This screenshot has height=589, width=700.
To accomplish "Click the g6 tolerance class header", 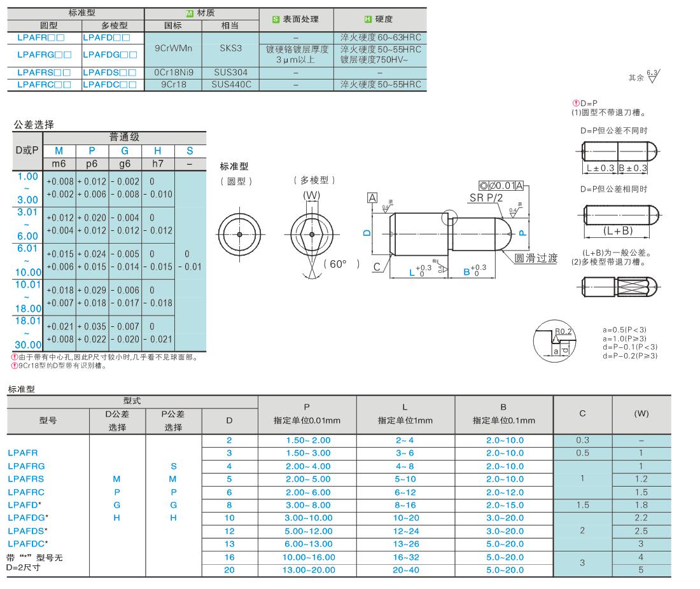I will [x=125, y=163].
